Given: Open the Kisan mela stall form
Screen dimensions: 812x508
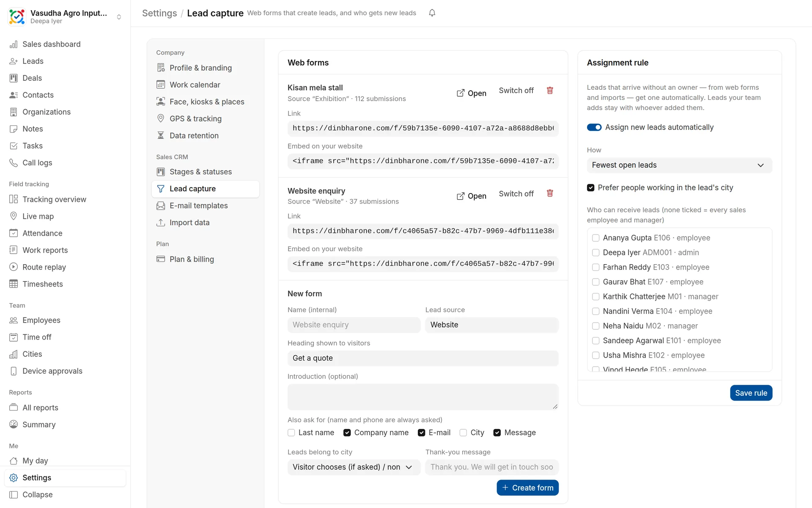Looking at the screenshot, I should pos(472,93).
